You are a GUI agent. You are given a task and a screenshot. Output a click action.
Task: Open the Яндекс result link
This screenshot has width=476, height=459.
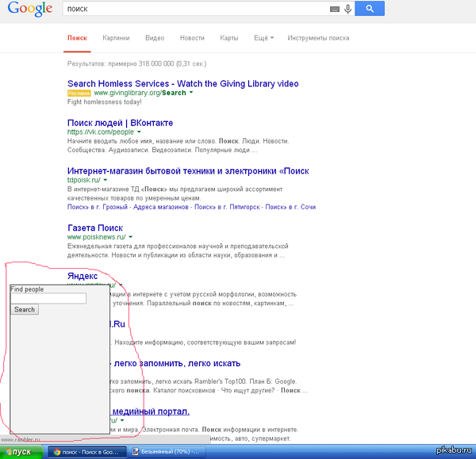83,276
